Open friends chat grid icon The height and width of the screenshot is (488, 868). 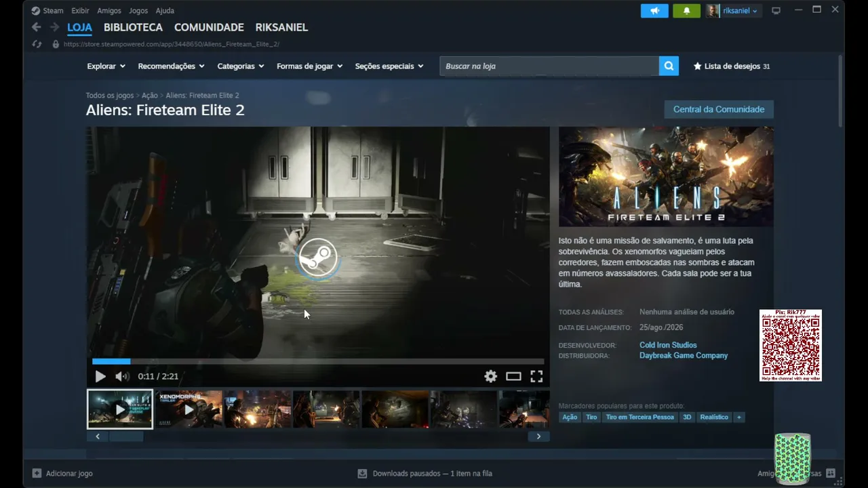(x=831, y=473)
